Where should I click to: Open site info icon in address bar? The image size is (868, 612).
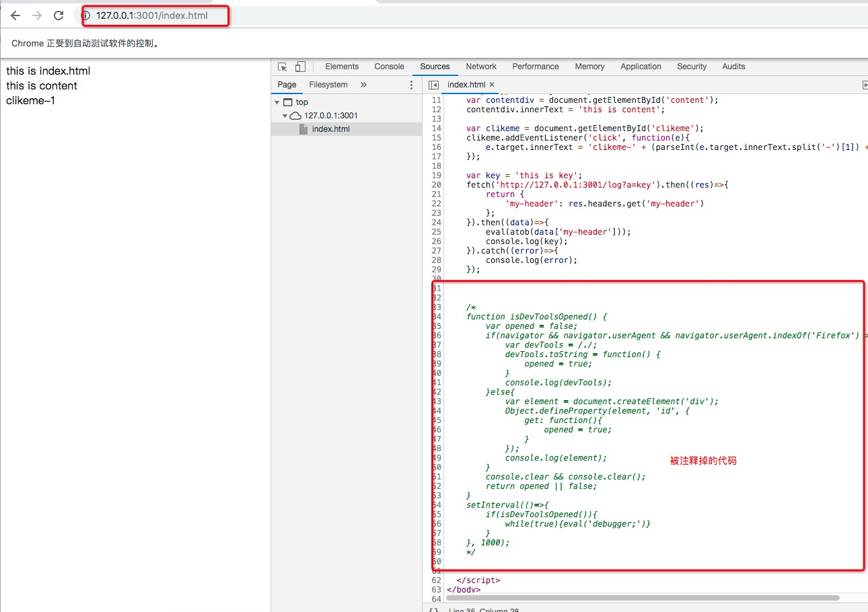pos(86,15)
